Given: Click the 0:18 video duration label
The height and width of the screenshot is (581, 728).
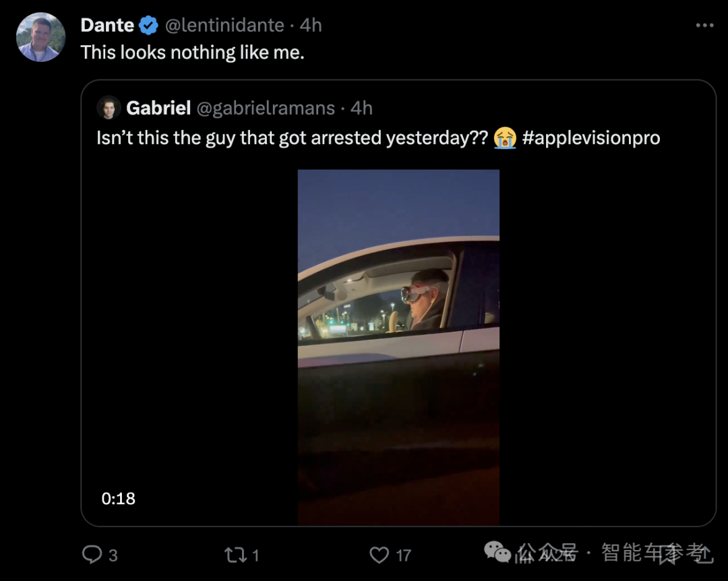Looking at the screenshot, I should [x=119, y=499].
